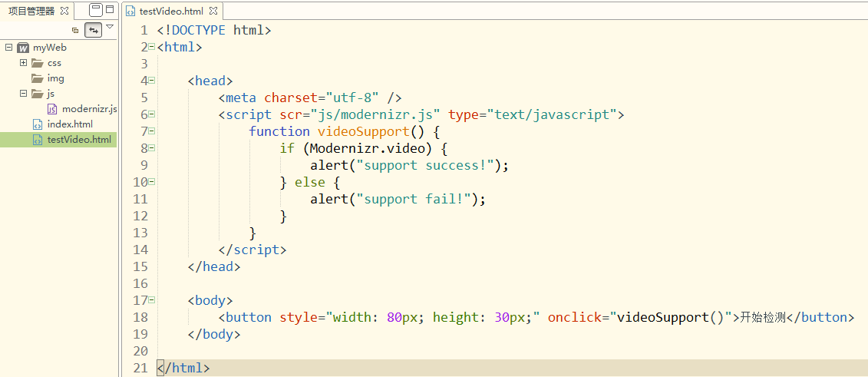The image size is (868, 377).
Task: Click the css folder icon
Action: coord(37,62)
